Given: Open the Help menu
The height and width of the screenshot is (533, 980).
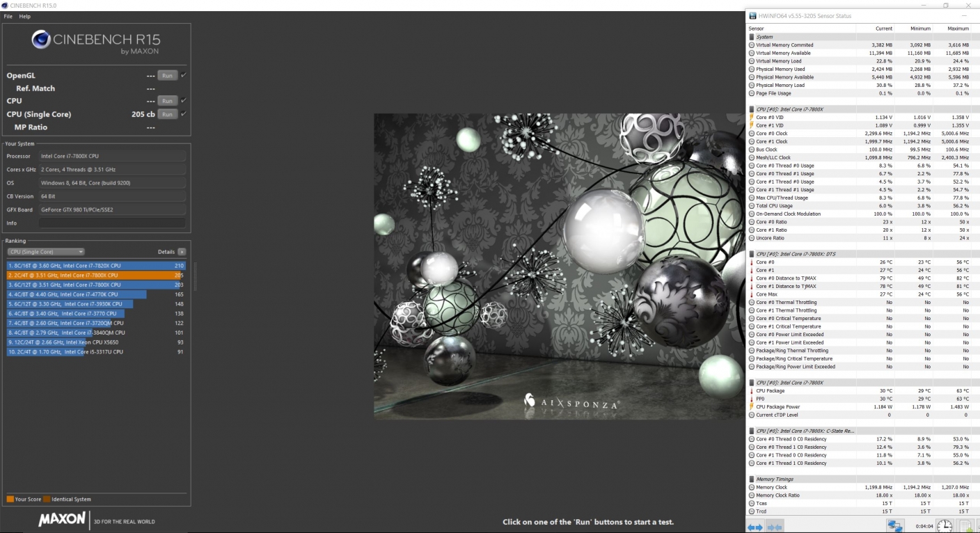Looking at the screenshot, I should tap(25, 16).
